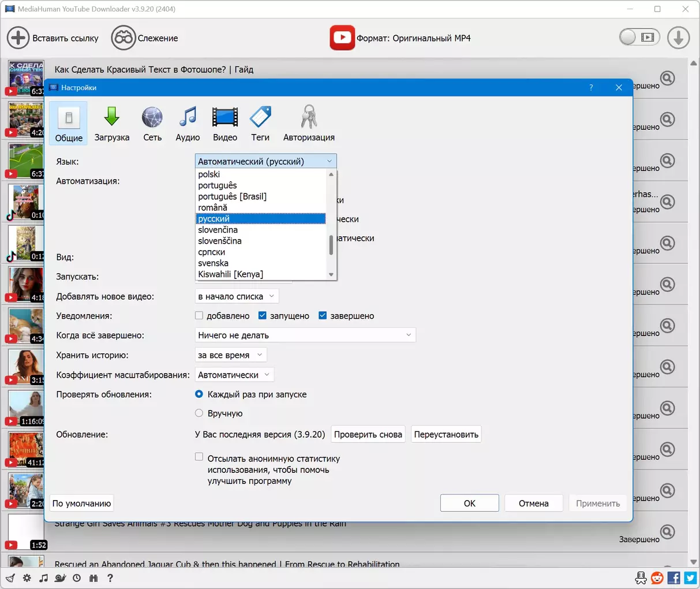The height and width of the screenshot is (589, 700).
Task: Open the Network settings globe icon
Action: tap(152, 117)
